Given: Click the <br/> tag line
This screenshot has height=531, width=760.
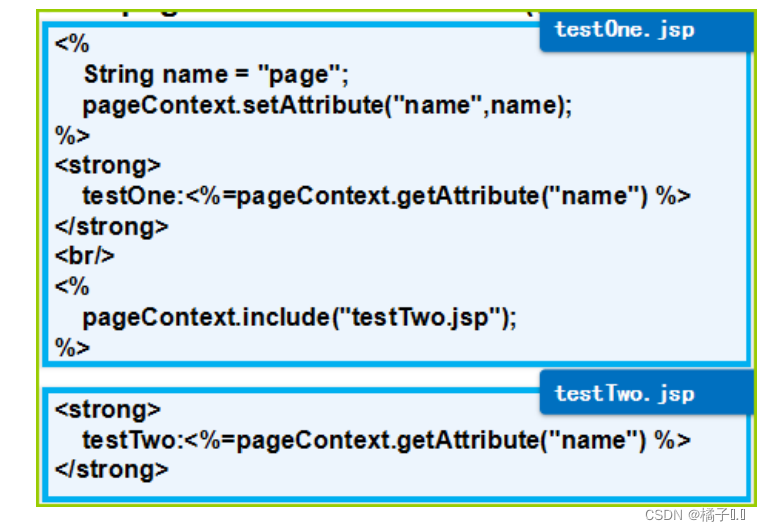Looking at the screenshot, I should point(85,256).
